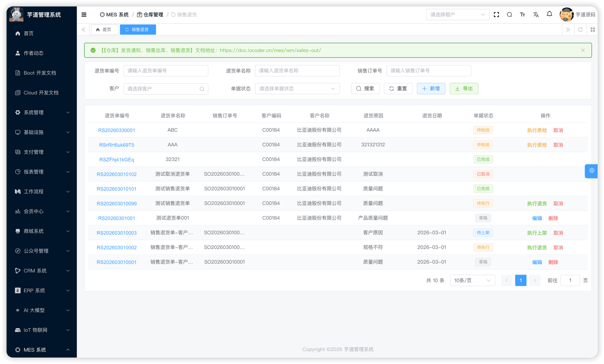Refresh the current tab with the reload icon

(x=580, y=29)
